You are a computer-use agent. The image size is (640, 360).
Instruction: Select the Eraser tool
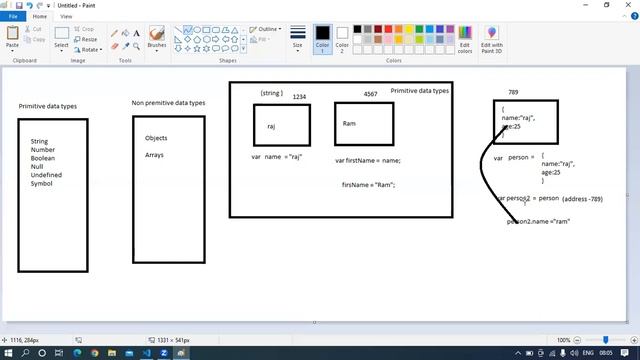pyautogui.click(x=115, y=46)
